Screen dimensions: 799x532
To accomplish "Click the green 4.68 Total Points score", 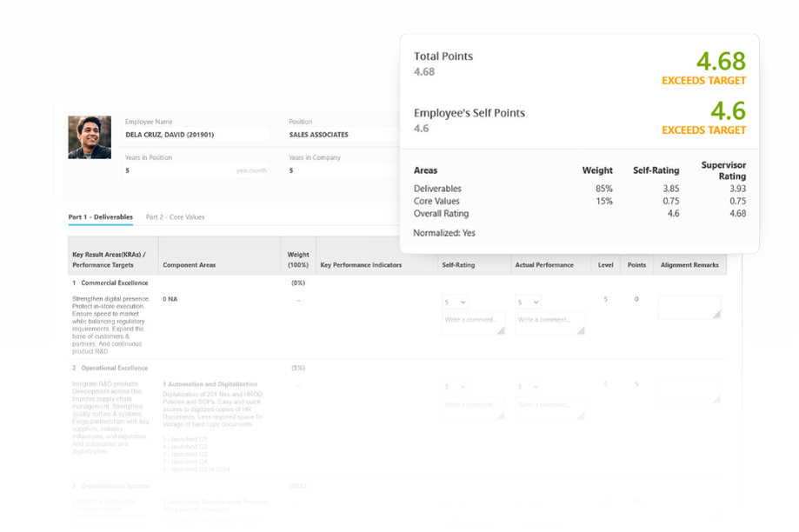I will coord(720,61).
